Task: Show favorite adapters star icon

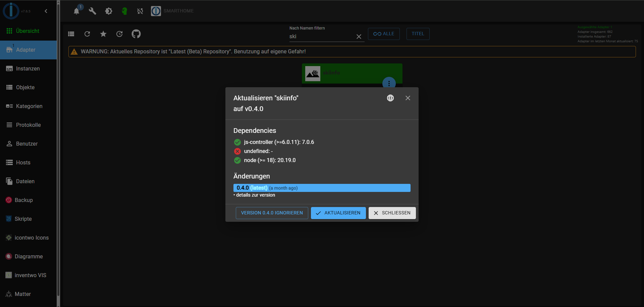Action: pyautogui.click(x=103, y=34)
